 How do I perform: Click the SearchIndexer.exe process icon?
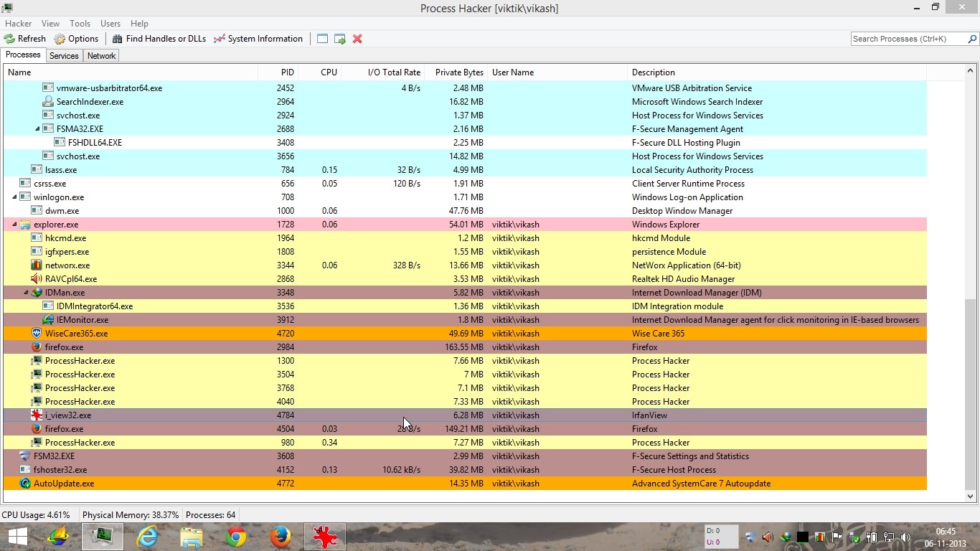48,102
